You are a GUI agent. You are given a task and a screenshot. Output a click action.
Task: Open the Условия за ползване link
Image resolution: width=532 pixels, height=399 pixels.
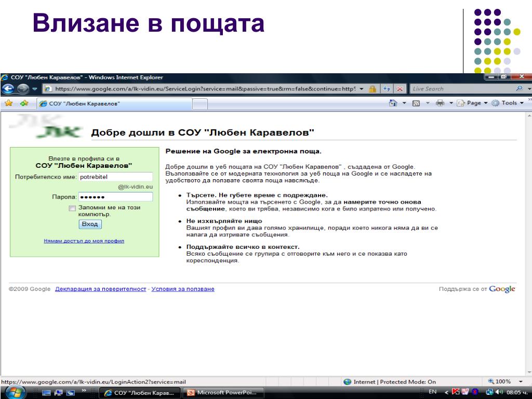[183, 289]
